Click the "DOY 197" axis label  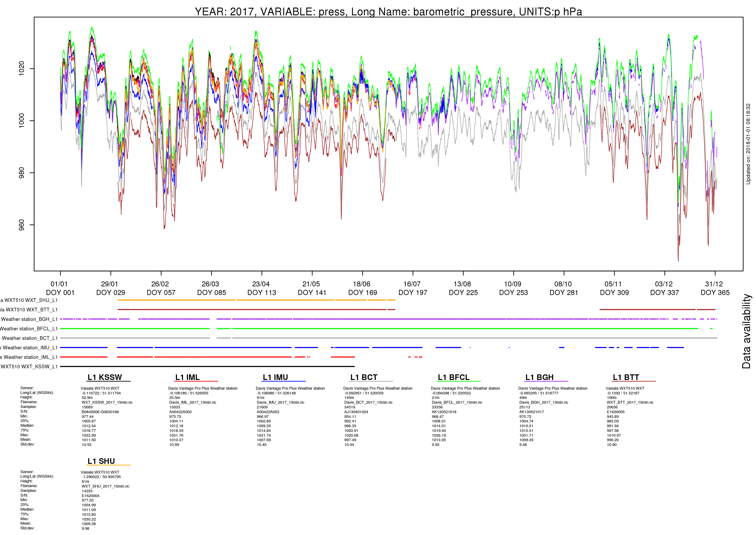tap(413, 293)
